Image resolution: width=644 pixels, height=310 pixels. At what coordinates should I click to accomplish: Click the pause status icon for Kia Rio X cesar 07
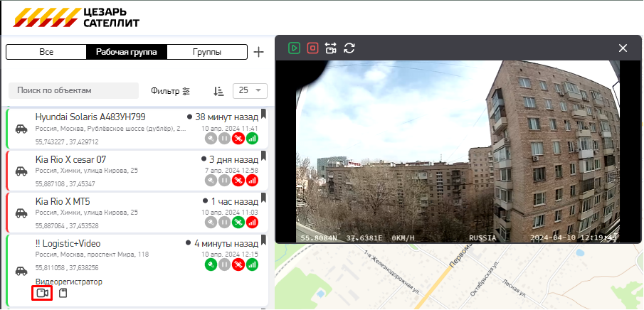[x=224, y=181]
